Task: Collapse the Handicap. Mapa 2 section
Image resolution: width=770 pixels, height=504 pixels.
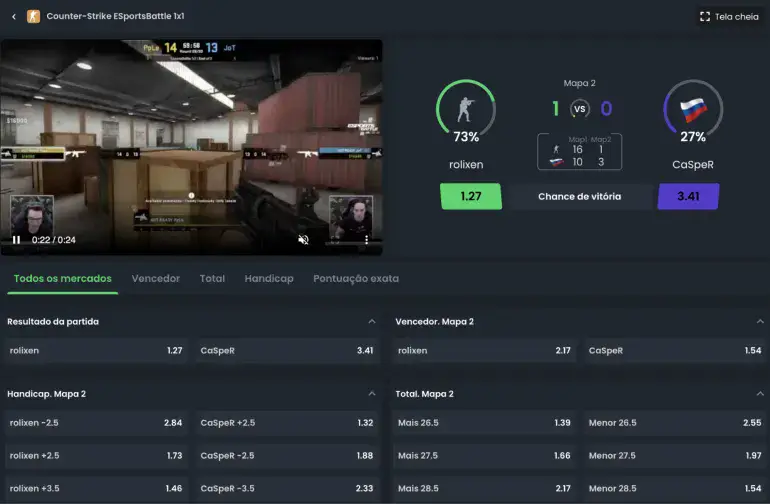Action: [x=372, y=394]
